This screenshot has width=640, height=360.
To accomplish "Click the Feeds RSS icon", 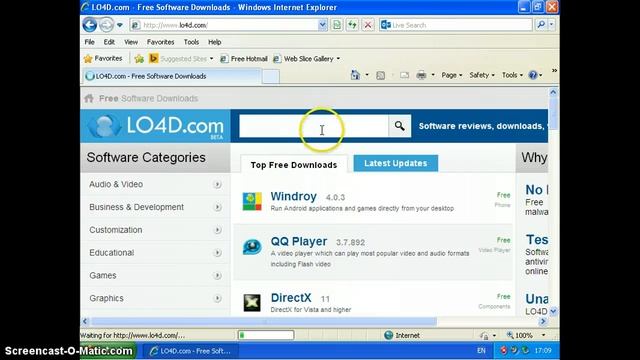I will [x=380, y=76].
